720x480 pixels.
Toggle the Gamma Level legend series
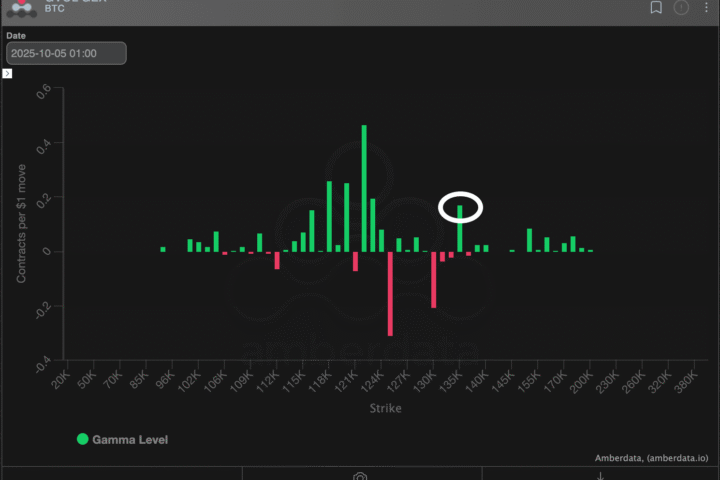pos(130,439)
